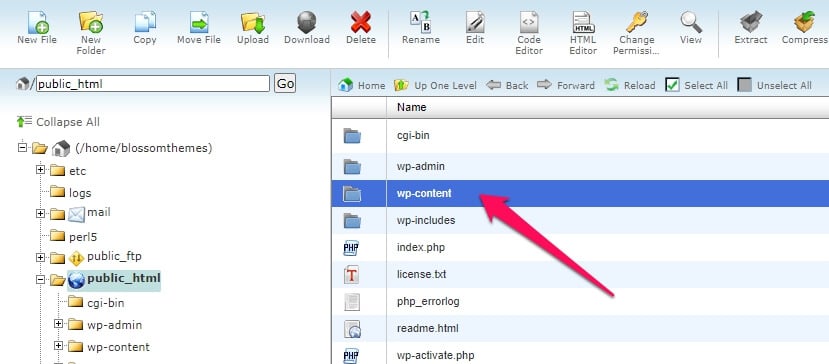This screenshot has height=364, width=829.
Task: Expand the etc folder in tree
Action: click(40, 170)
